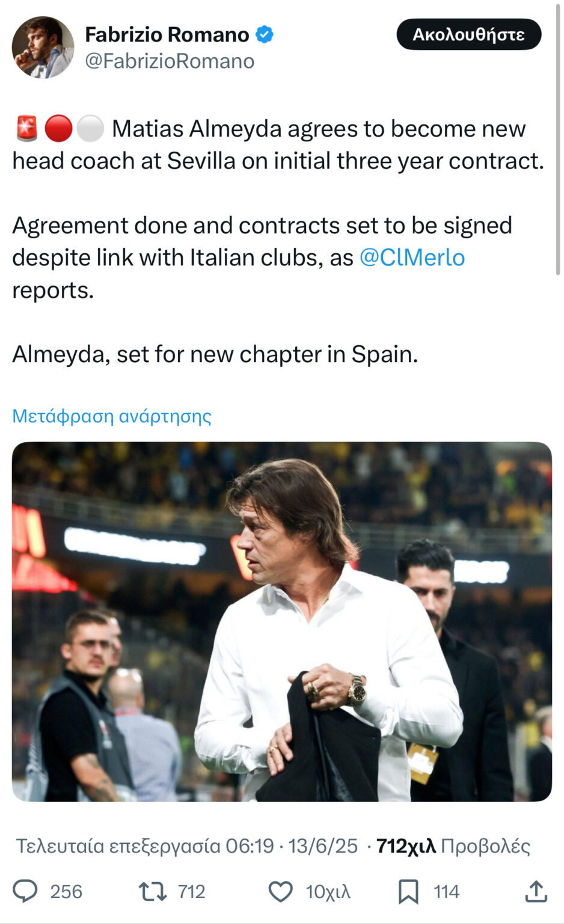This screenshot has height=924, width=564.
Task: Click Μετάφραση ανάρτησης to translate the post
Action: [x=112, y=416]
